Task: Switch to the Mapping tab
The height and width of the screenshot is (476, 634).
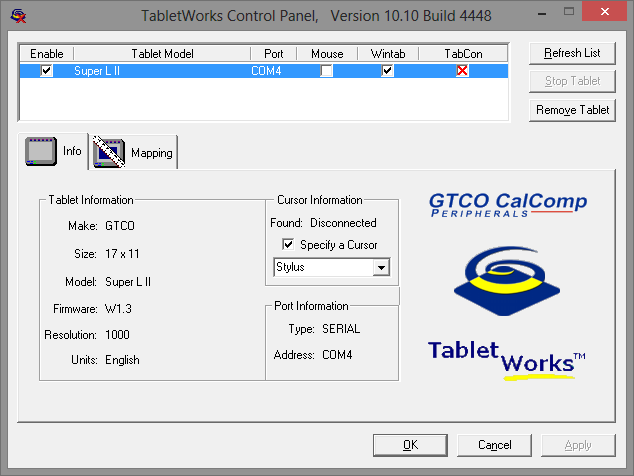Action: [150, 153]
